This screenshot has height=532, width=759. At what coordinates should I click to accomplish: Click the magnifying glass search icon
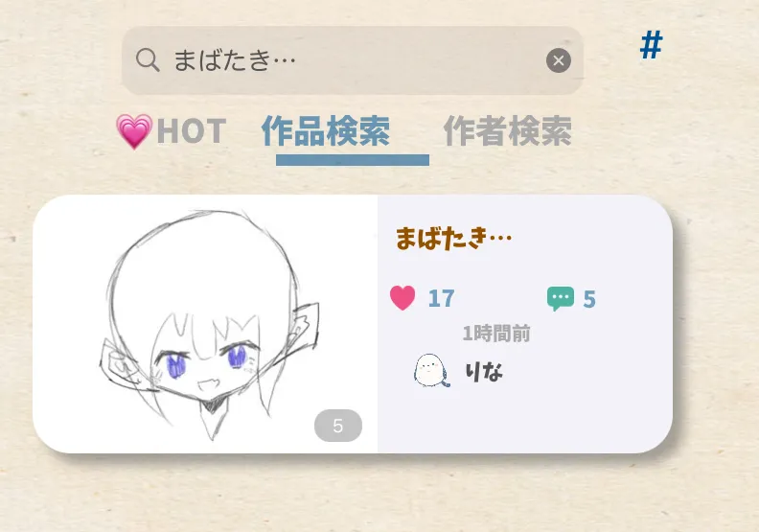(x=148, y=60)
